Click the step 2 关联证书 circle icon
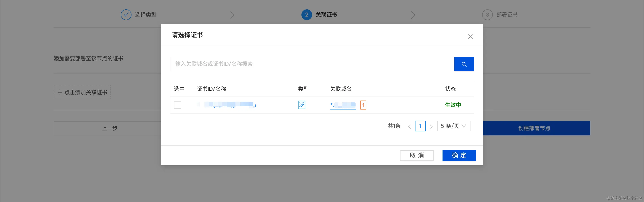The width and height of the screenshot is (644, 202). (x=307, y=15)
